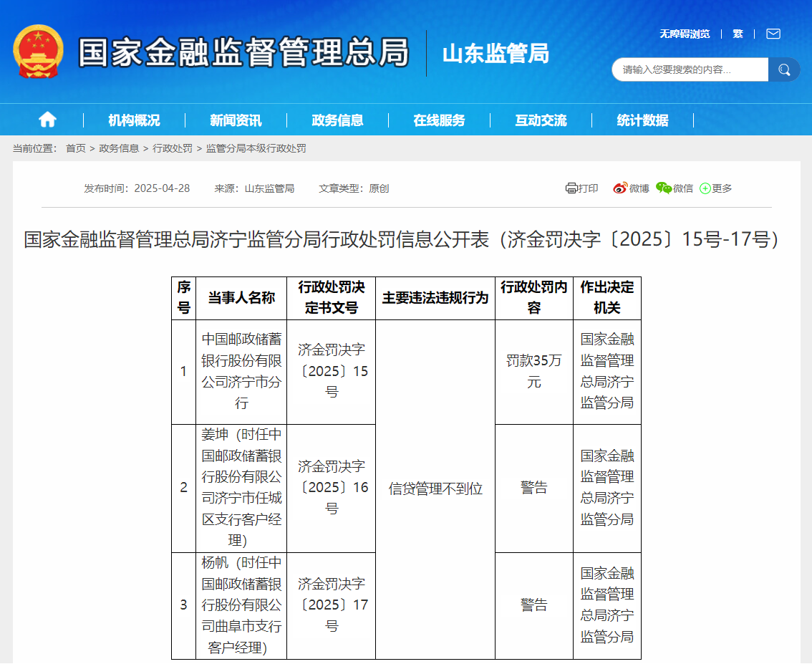Image resolution: width=812 pixels, height=664 pixels.
Task: Go to 首页 in breadcrumb
Action: tap(76, 149)
